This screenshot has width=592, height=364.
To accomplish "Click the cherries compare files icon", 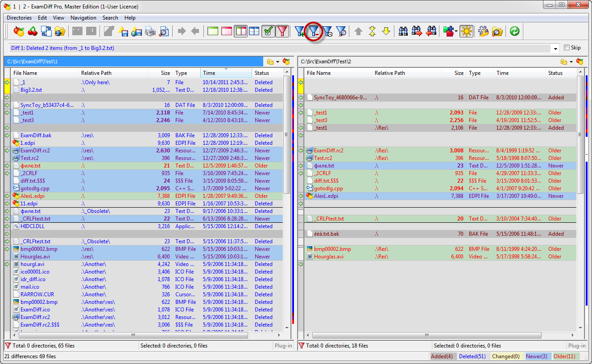I will tap(33, 31).
